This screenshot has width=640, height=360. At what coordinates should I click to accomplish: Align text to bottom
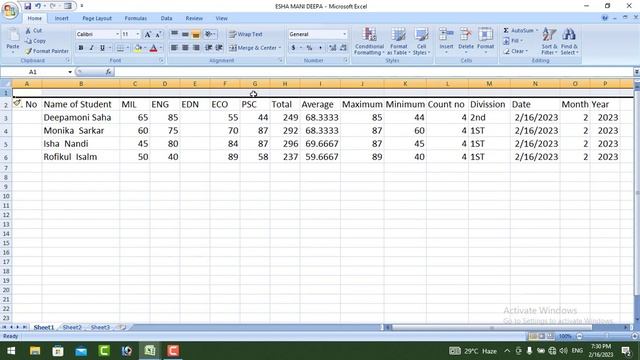pyautogui.click(x=196, y=34)
